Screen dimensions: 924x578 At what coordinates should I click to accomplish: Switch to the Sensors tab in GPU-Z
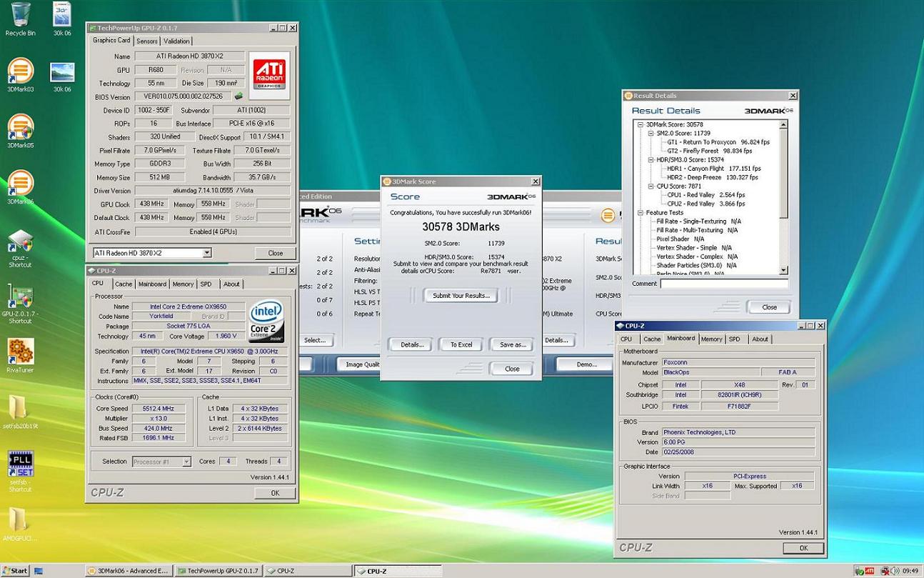tap(147, 41)
